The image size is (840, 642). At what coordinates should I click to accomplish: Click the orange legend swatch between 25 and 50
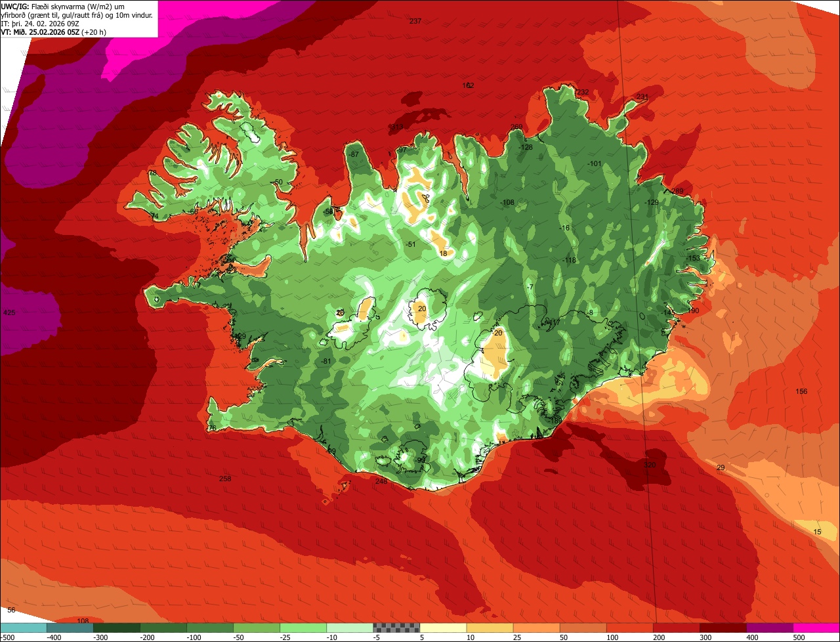[536, 628]
